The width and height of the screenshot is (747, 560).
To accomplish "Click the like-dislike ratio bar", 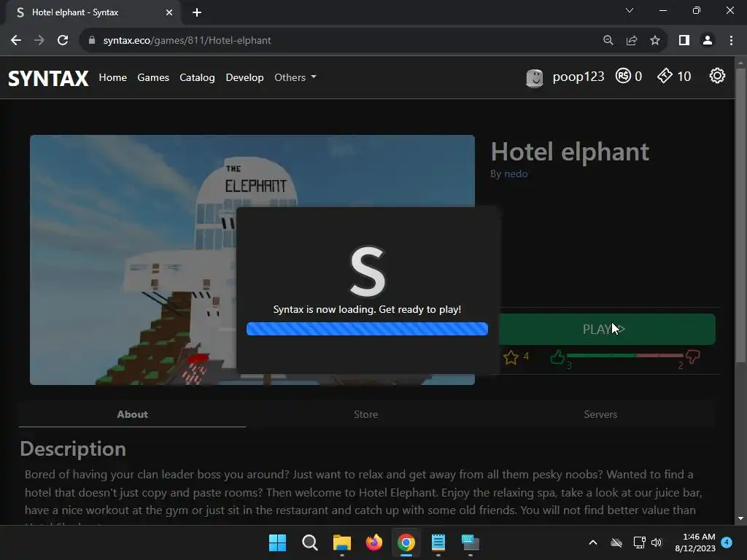I will click(x=624, y=355).
